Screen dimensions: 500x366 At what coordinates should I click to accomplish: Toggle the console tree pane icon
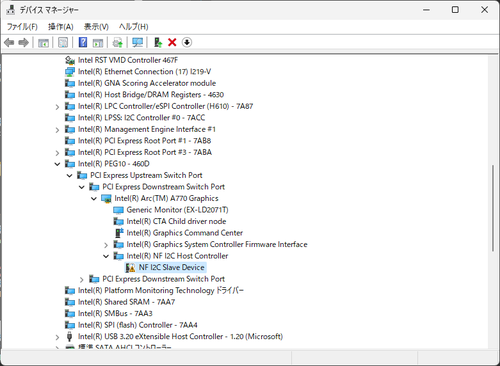click(43, 43)
